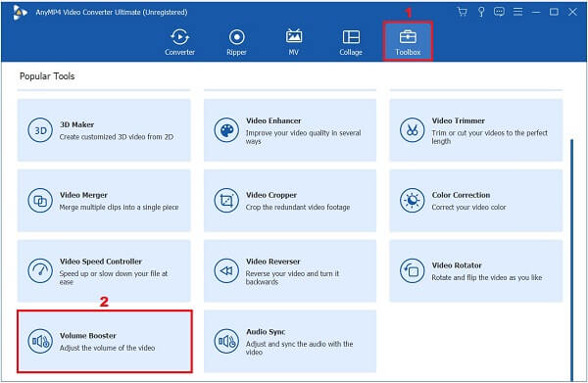Select the Toolbox tab
This screenshot has width=588, height=383.
coord(408,41)
